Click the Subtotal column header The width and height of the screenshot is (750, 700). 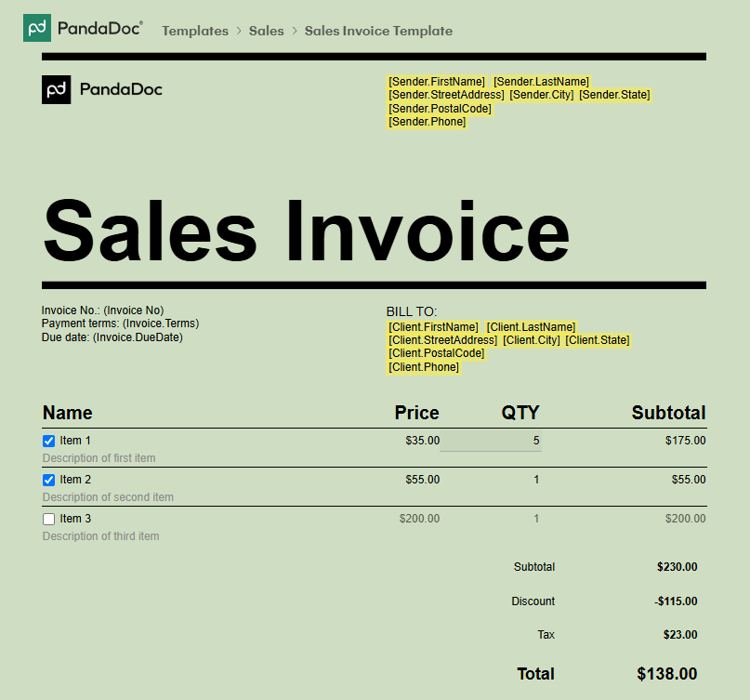668,413
